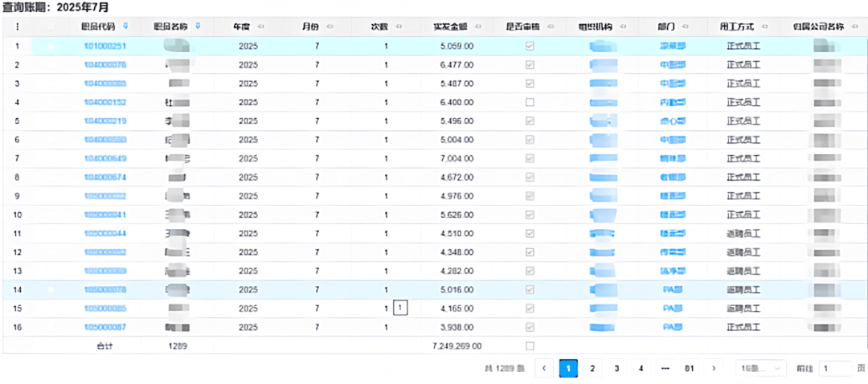Click 返聘员工 in row 11

(743, 234)
